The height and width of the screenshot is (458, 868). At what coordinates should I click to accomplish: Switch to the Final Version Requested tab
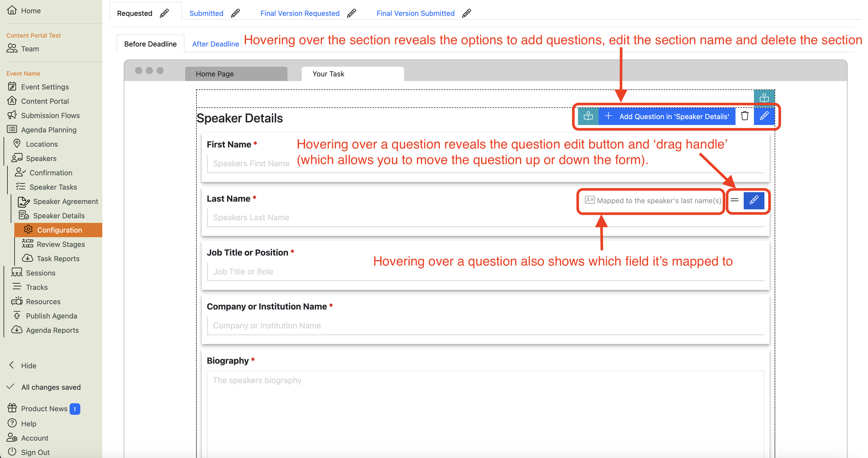300,13
